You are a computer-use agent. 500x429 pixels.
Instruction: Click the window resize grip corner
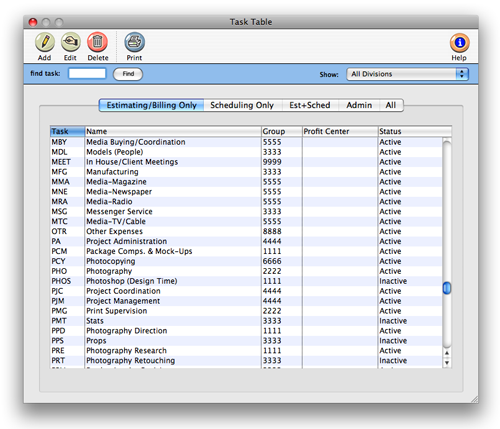(474, 399)
